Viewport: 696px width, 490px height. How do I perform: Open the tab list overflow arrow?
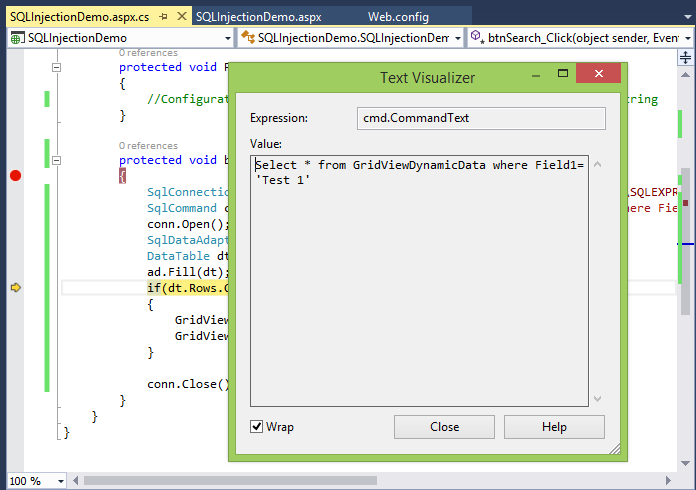pyautogui.click(x=688, y=17)
